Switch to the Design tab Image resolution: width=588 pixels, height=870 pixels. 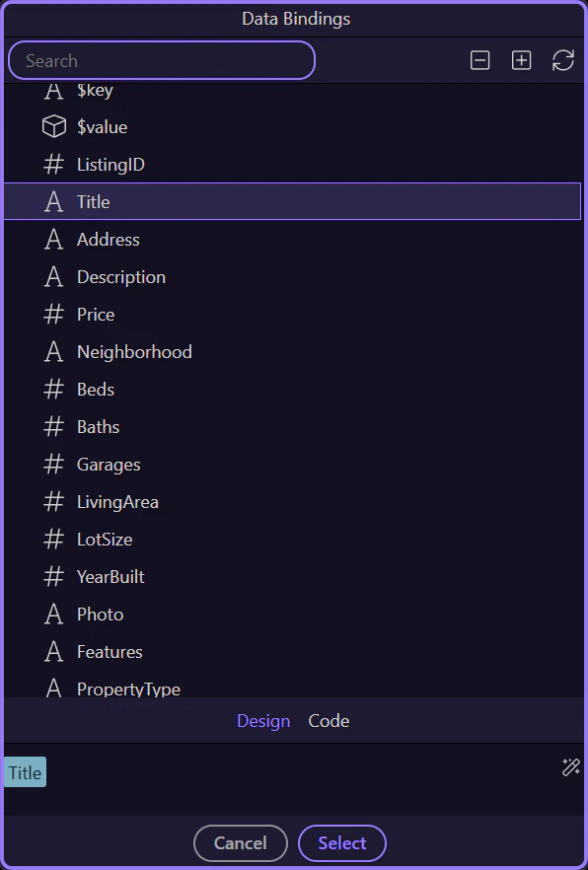click(263, 721)
